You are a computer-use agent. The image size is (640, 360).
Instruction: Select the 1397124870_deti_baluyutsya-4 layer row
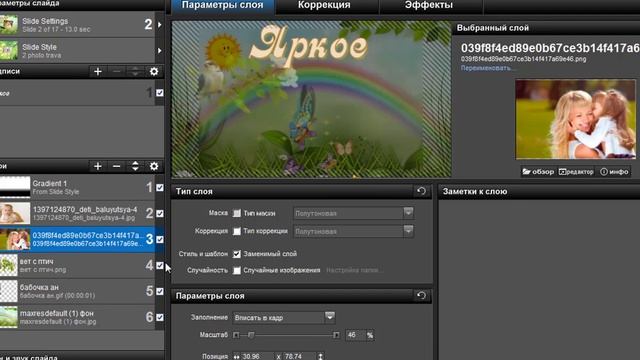[x=77, y=213]
